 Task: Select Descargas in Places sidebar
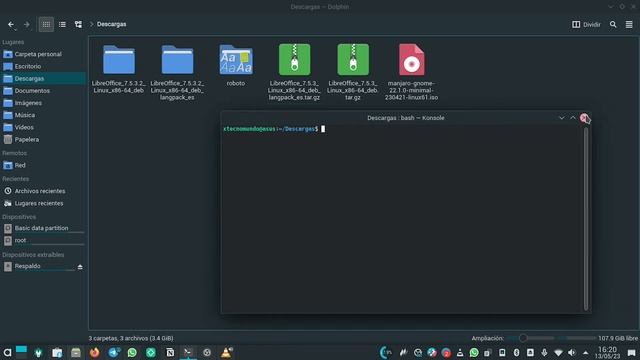[x=43, y=78]
